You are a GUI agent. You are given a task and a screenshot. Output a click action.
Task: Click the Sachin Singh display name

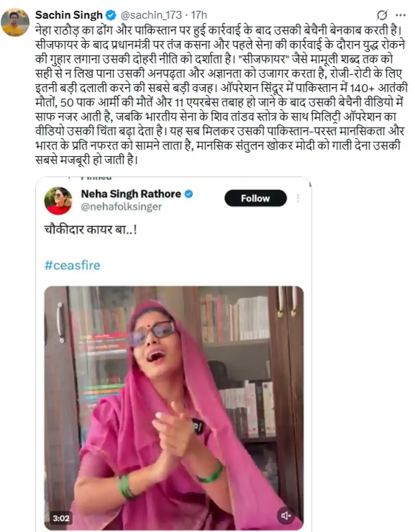point(69,15)
